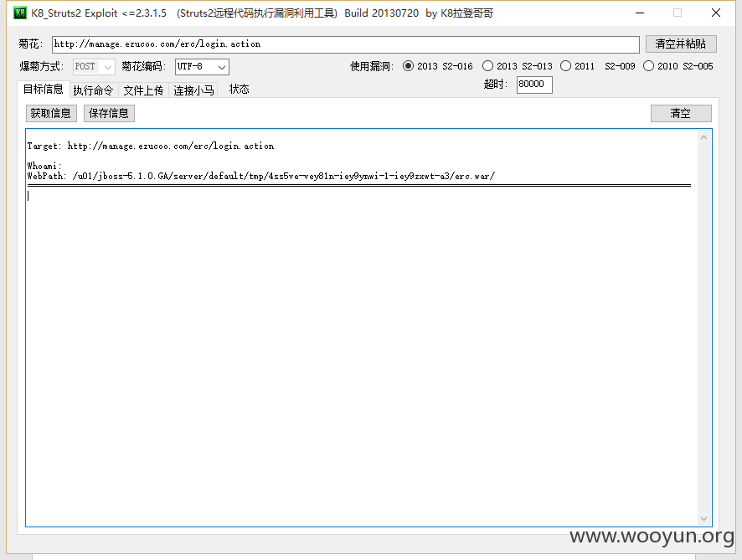Minimize the K8_Struts2 Exploit window
The image size is (742, 560).
coord(640,13)
